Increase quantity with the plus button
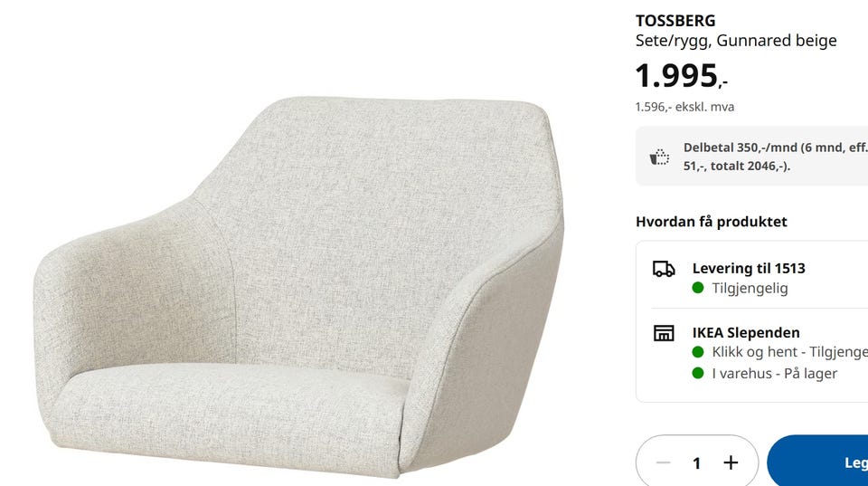Image resolution: width=868 pixels, height=486 pixels. click(731, 462)
